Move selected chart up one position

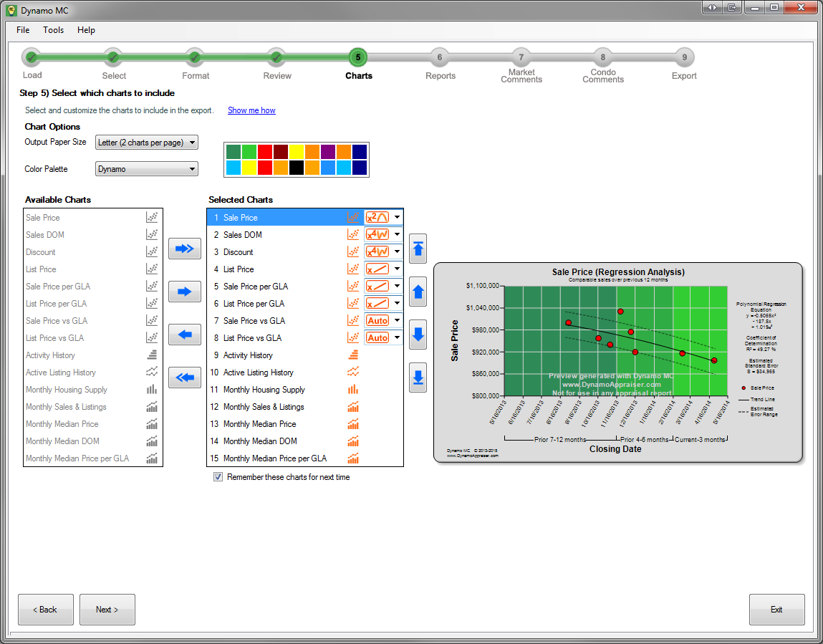click(x=418, y=292)
